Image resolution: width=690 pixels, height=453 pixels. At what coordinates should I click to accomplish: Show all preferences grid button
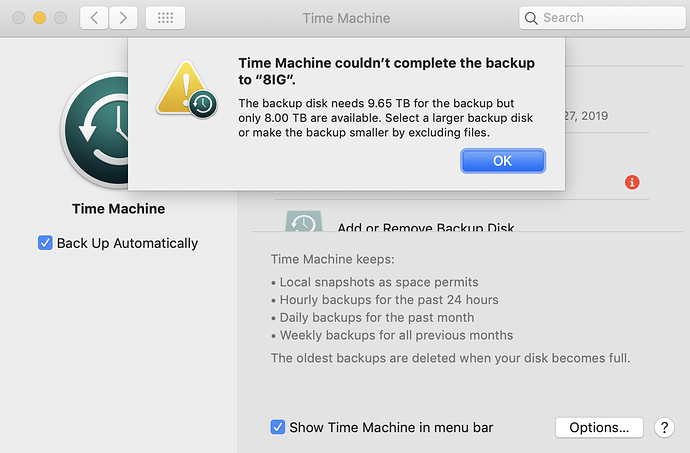point(165,18)
